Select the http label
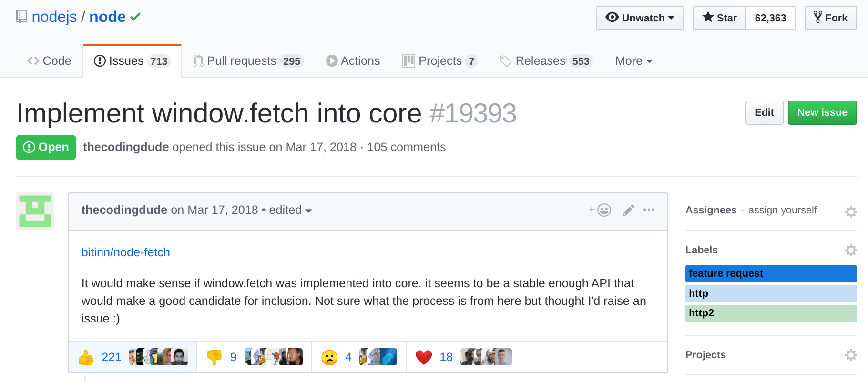The width and height of the screenshot is (868, 382). pos(771,293)
